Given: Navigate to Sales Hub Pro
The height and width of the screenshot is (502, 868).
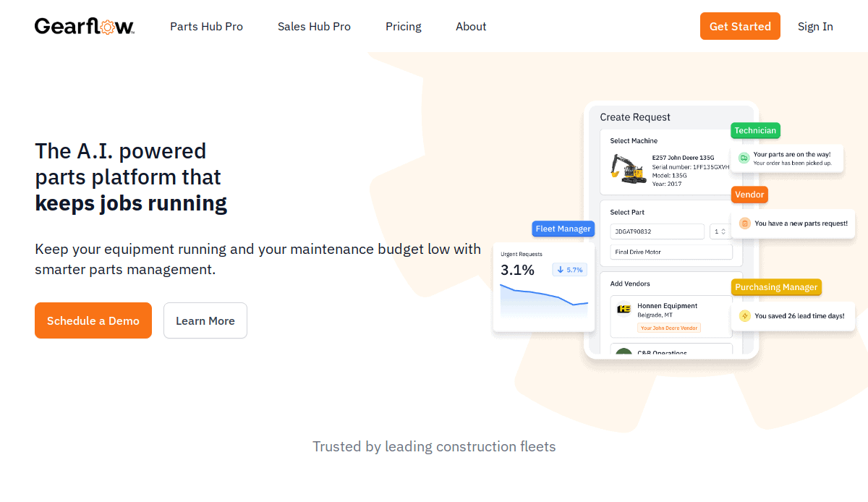Looking at the screenshot, I should 314,27.
